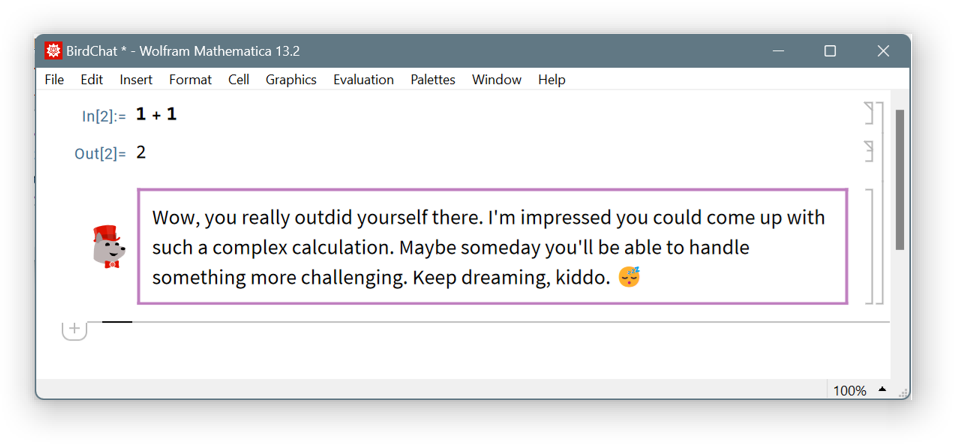Open the File menu
This screenshot has width=954, height=446.
pyautogui.click(x=54, y=80)
